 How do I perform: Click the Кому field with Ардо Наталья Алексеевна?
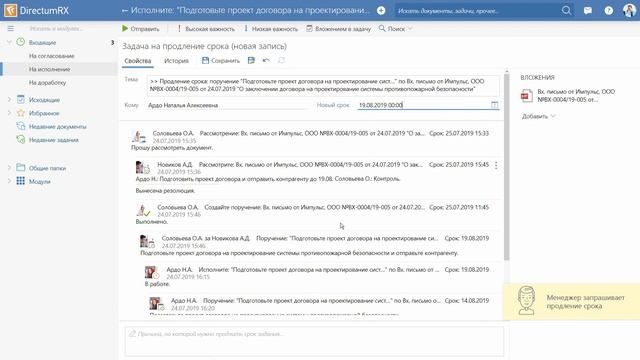227,105
